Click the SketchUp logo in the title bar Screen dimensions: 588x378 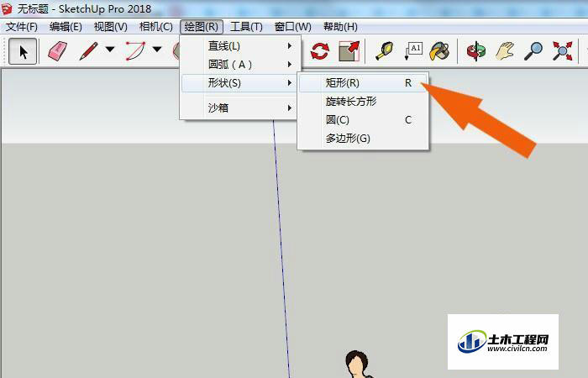(x=7, y=9)
